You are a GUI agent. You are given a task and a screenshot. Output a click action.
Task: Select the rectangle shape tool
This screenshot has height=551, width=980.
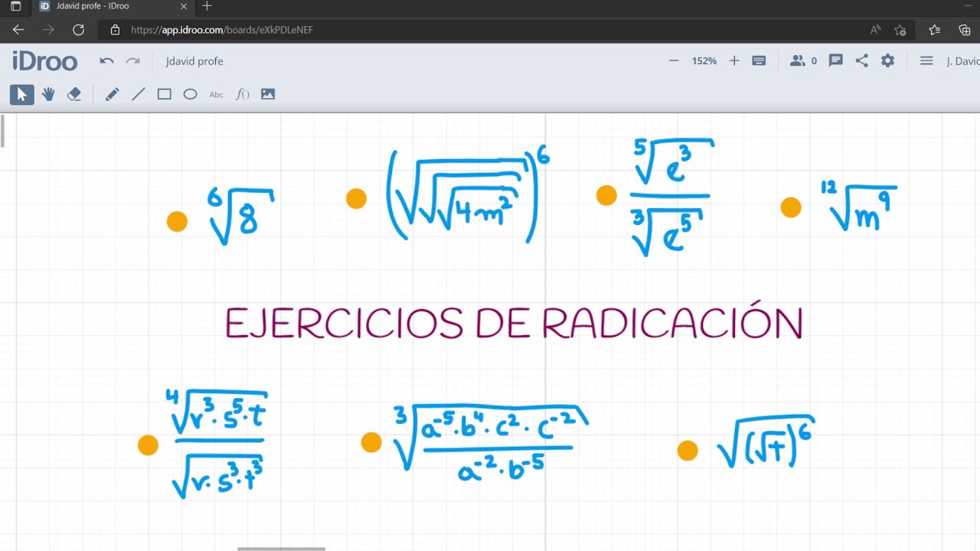pyautogui.click(x=165, y=94)
